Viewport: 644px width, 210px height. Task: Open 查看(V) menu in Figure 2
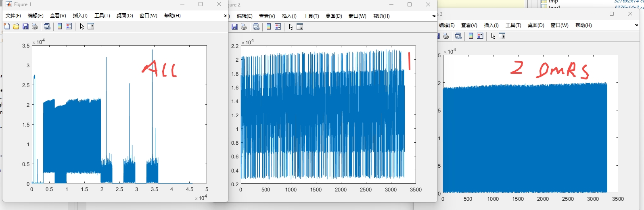(267, 16)
